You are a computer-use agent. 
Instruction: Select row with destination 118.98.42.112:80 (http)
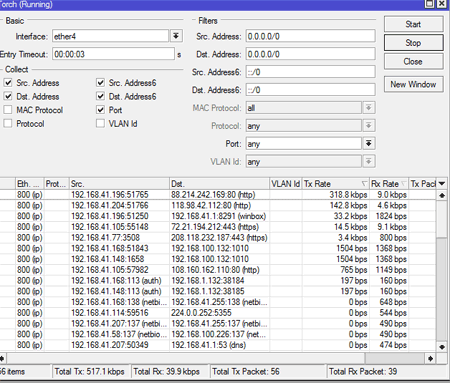coord(218,205)
